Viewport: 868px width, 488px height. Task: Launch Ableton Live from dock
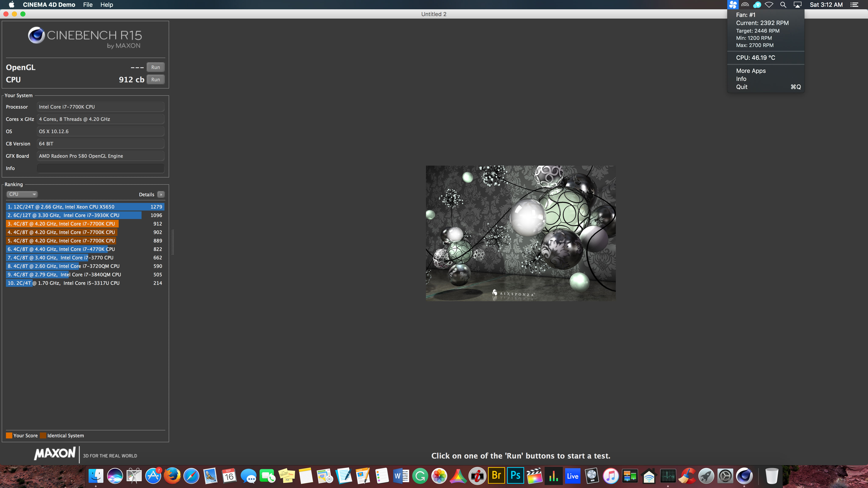573,476
